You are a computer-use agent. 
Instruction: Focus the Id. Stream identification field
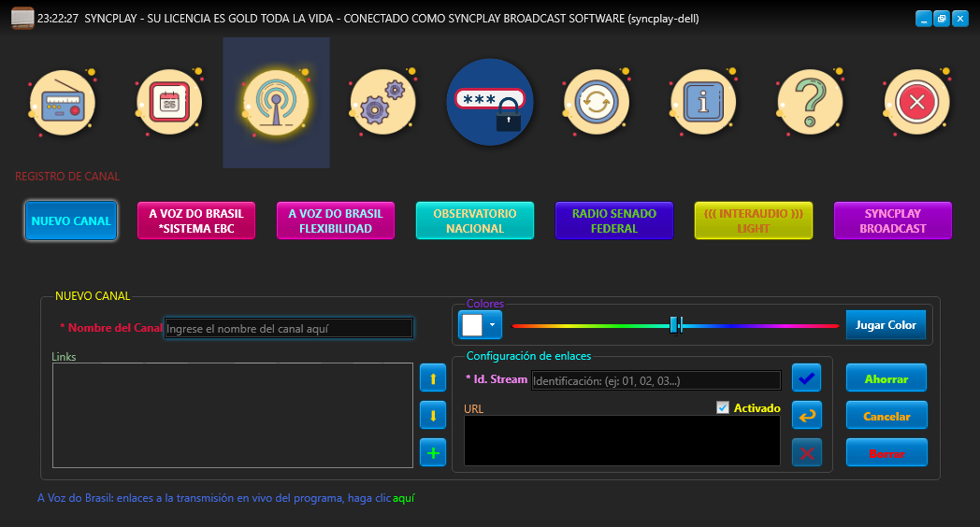[656, 380]
